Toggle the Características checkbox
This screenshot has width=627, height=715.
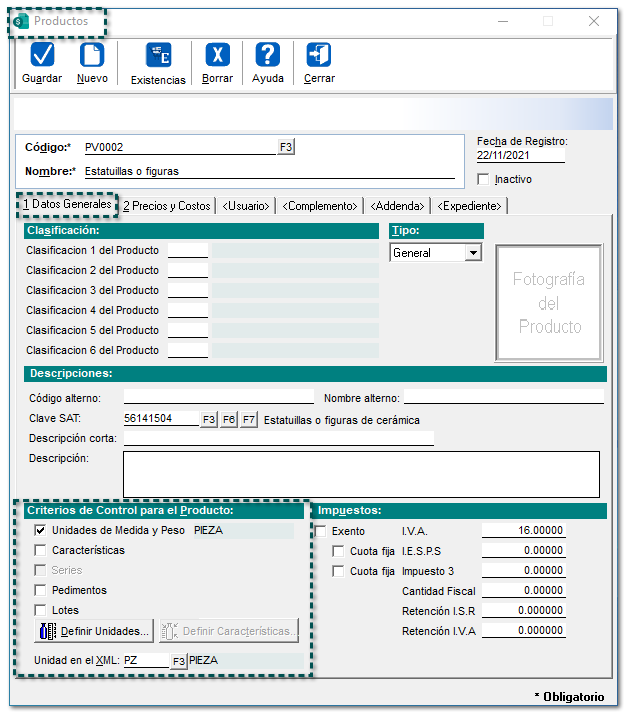[41, 550]
